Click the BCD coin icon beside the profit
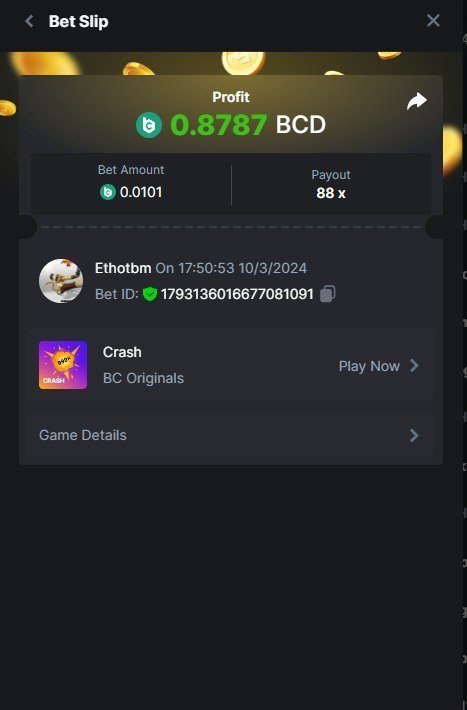The image size is (467, 710). 149,125
